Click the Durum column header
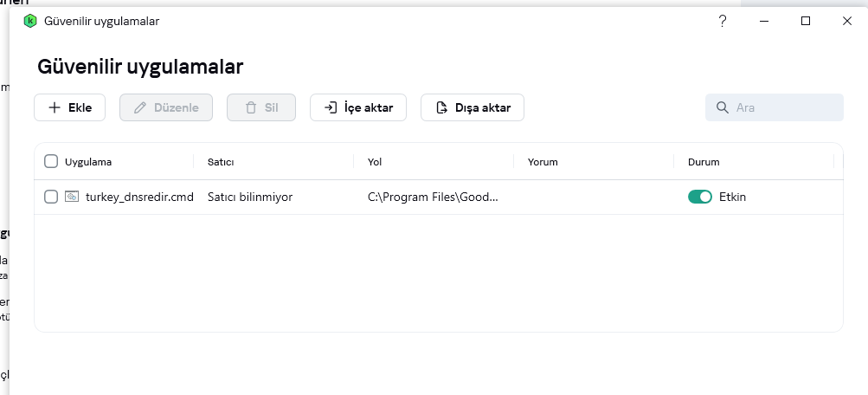 click(703, 162)
